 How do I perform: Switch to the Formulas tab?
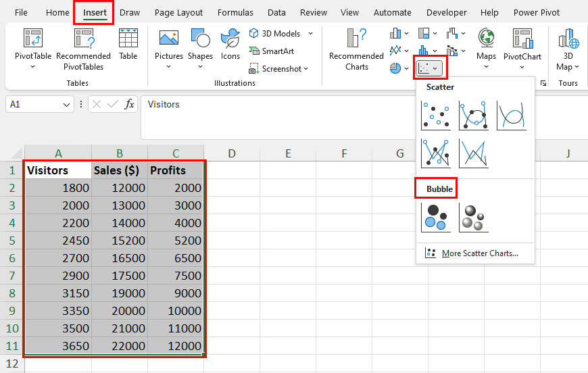(x=235, y=12)
